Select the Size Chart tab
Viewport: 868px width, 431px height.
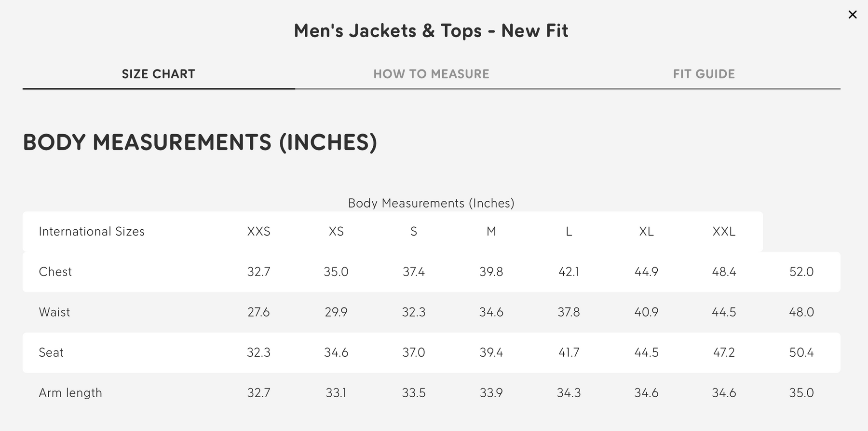tap(158, 74)
